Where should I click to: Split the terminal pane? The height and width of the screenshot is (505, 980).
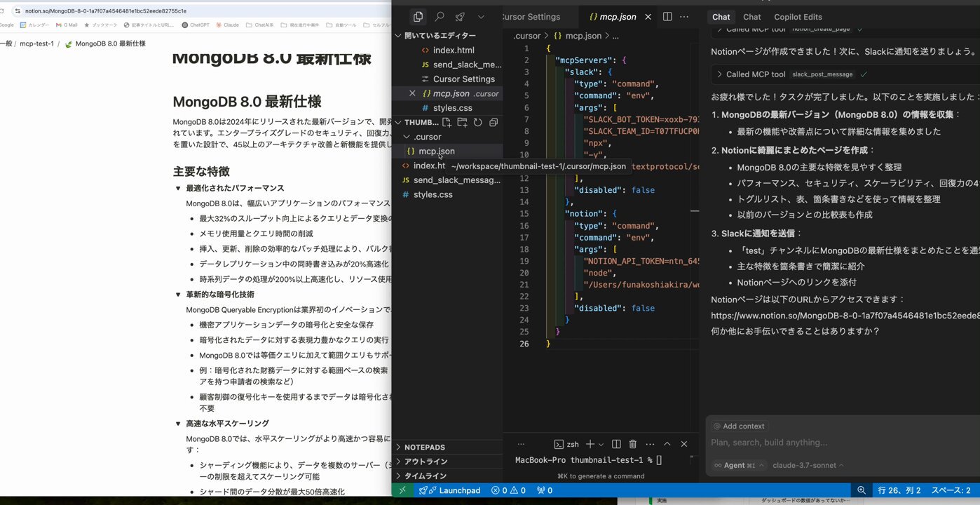616,444
